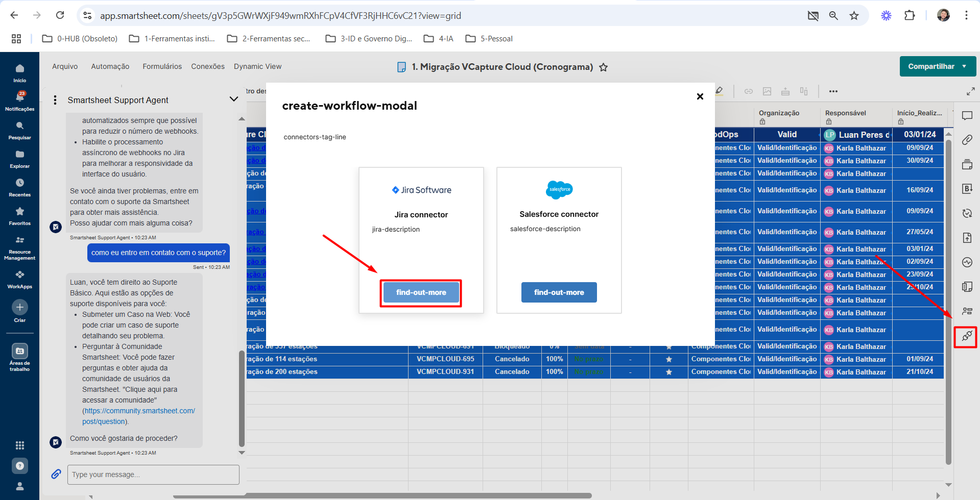The image size is (980, 500).
Task: Open the Conexões menu
Action: pos(208,66)
